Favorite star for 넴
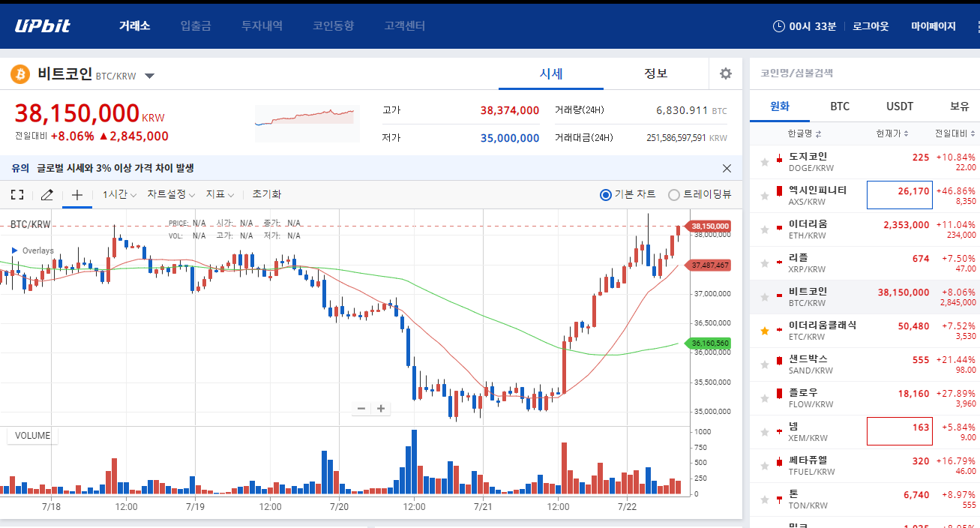 [x=765, y=432]
